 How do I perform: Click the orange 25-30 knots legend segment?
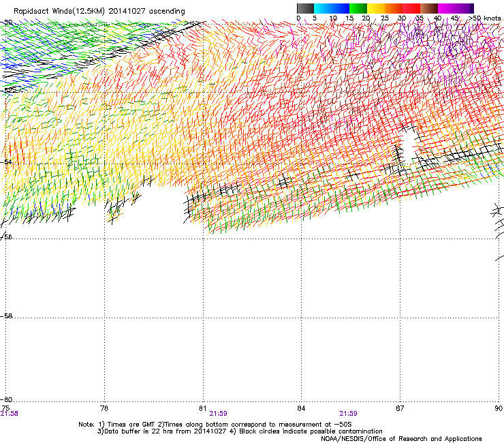coord(394,8)
